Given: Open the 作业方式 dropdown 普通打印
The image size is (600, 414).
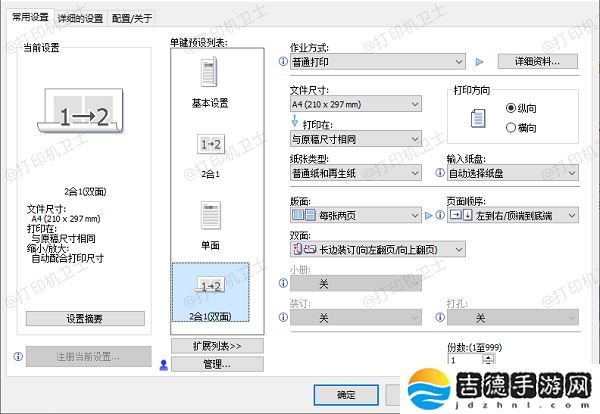Looking at the screenshot, I should click(x=378, y=62).
